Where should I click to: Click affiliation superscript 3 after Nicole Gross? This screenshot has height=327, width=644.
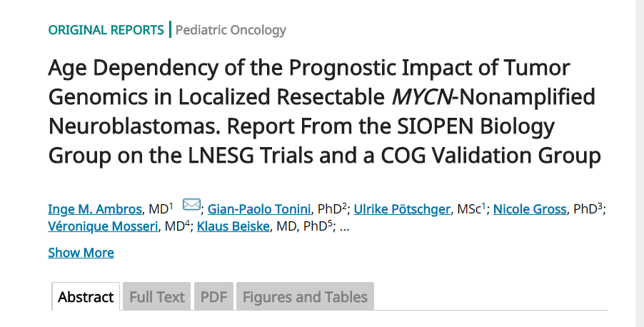pyautogui.click(x=601, y=206)
